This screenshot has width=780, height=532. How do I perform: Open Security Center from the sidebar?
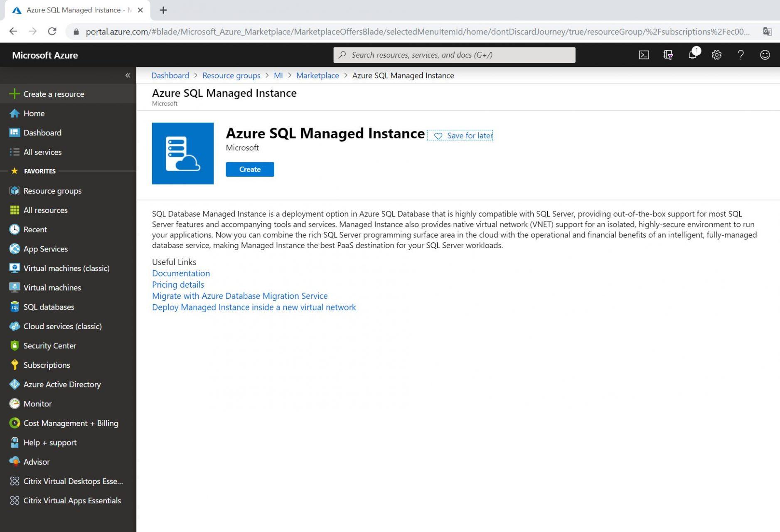pos(49,345)
